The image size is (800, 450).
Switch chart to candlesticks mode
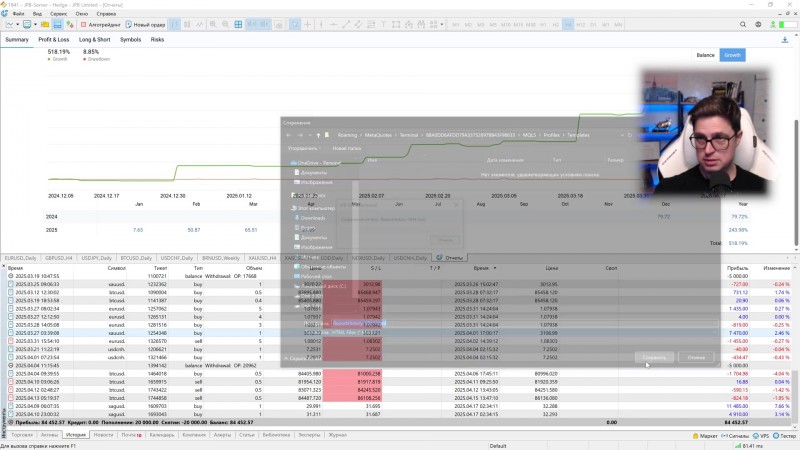187,24
